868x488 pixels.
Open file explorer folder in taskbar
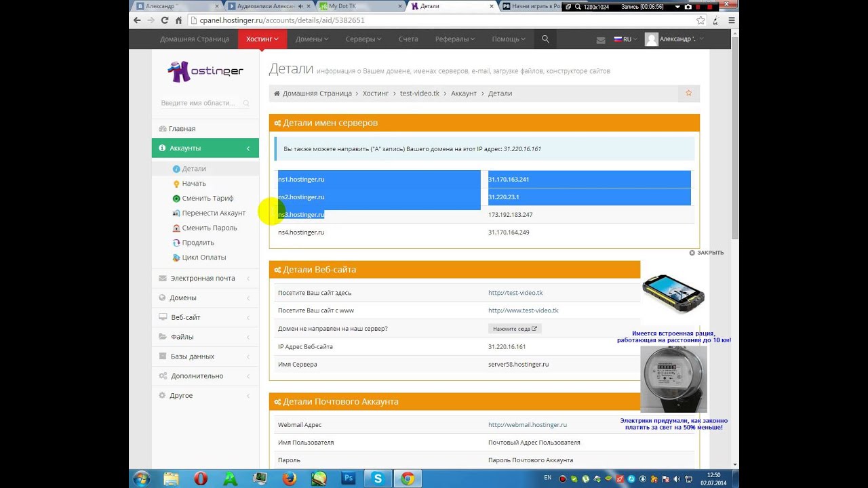(171, 479)
